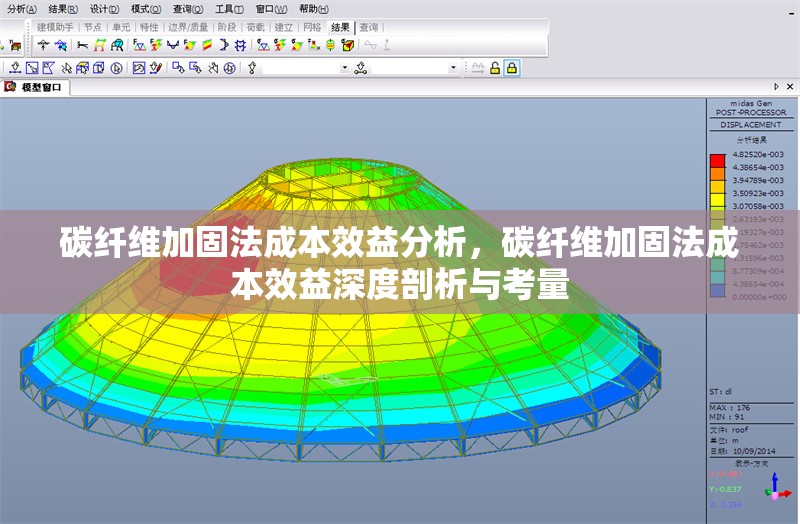Image resolution: width=800 pixels, height=524 pixels.
Task: Click the blue square with diagonal arrow icon
Action: (x=32, y=68)
